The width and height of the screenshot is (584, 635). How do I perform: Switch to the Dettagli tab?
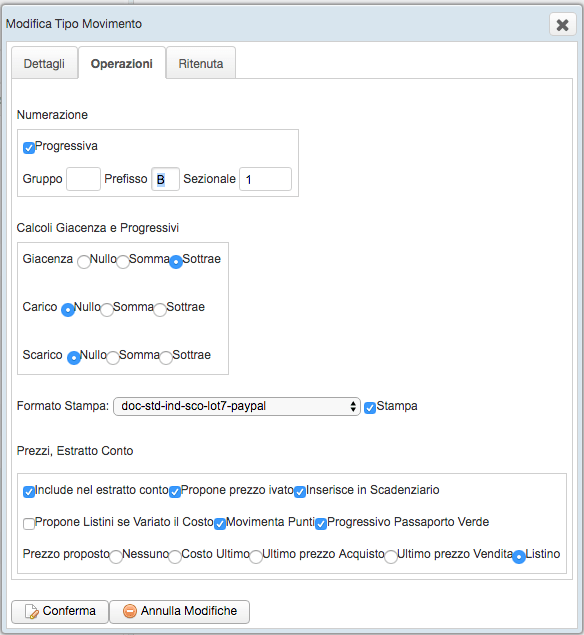pos(45,63)
